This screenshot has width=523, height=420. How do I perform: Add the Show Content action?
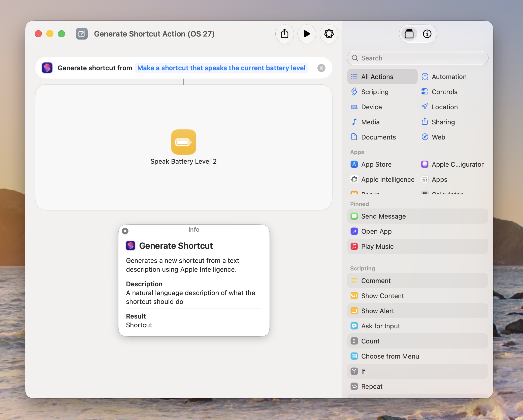click(417, 296)
